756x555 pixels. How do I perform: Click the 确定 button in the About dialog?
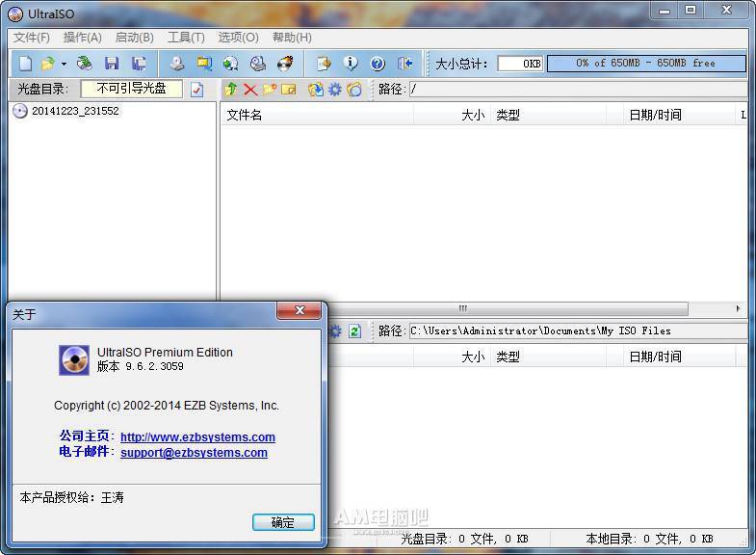tap(283, 522)
